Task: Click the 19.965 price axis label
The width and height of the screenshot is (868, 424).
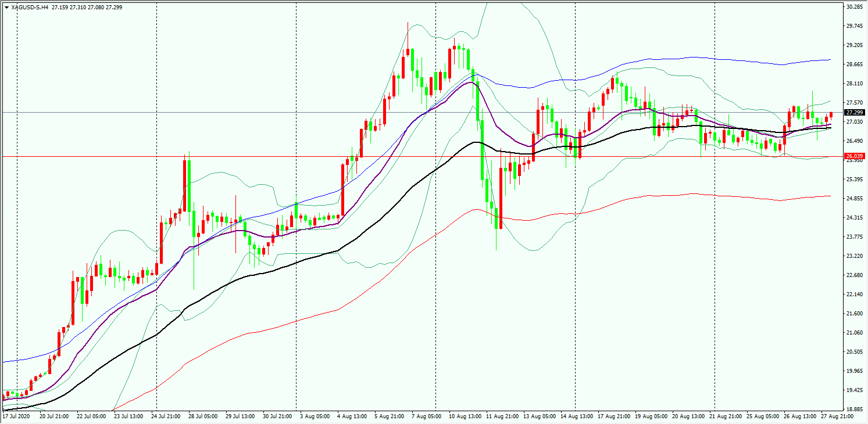Action: [x=854, y=371]
